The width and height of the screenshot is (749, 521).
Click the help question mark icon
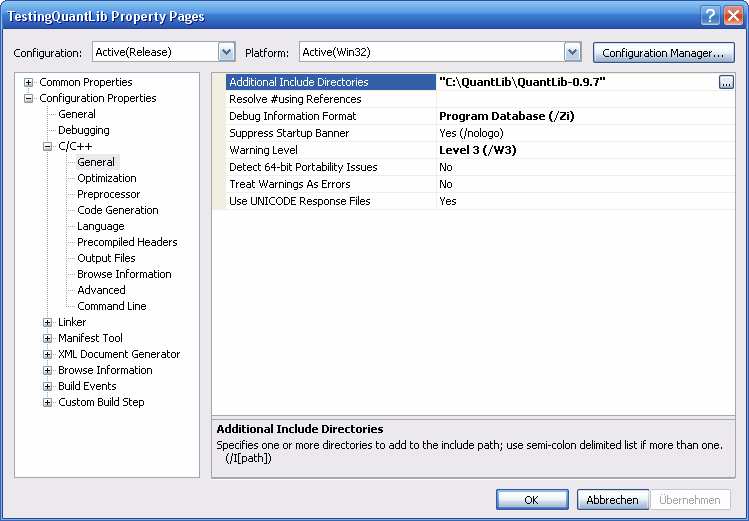point(710,16)
